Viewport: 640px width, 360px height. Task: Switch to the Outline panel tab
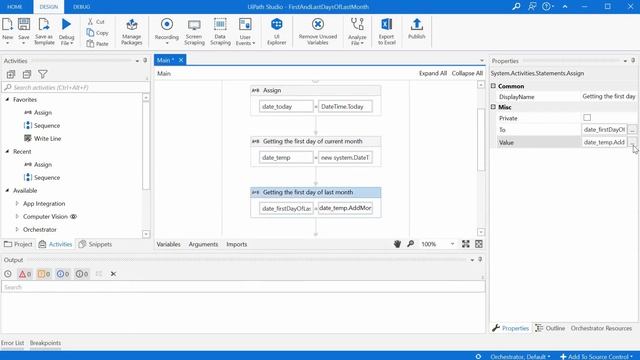(550, 328)
